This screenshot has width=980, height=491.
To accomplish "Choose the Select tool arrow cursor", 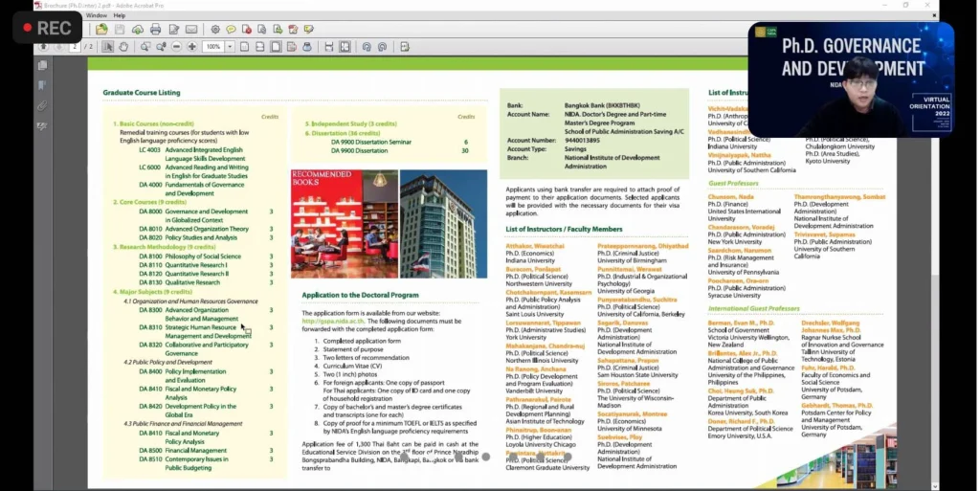I will coord(108,47).
